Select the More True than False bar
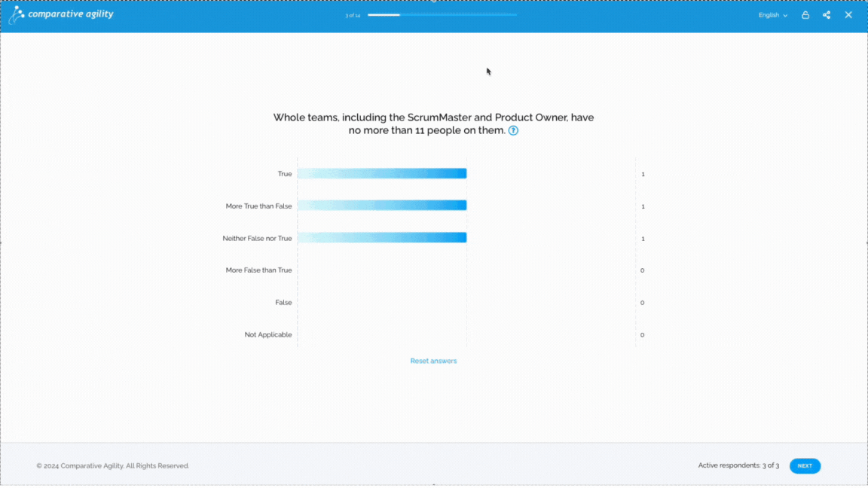 tap(382, 206)
